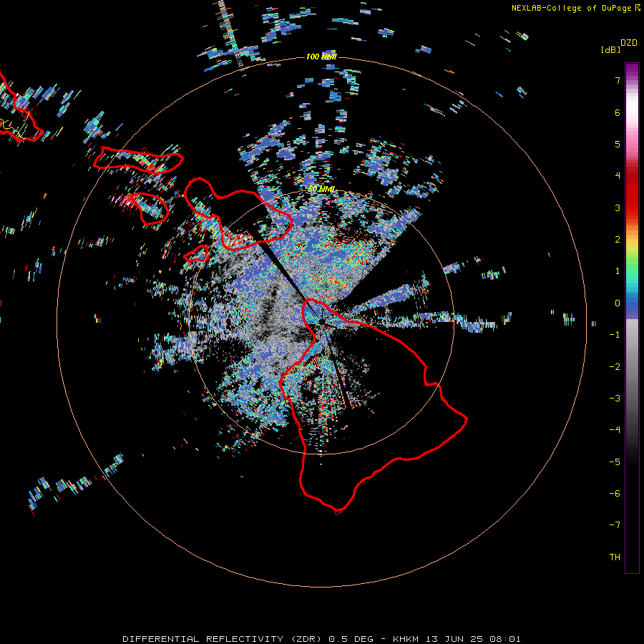Click the differential reflectivity color scale bar

[632, 318]
